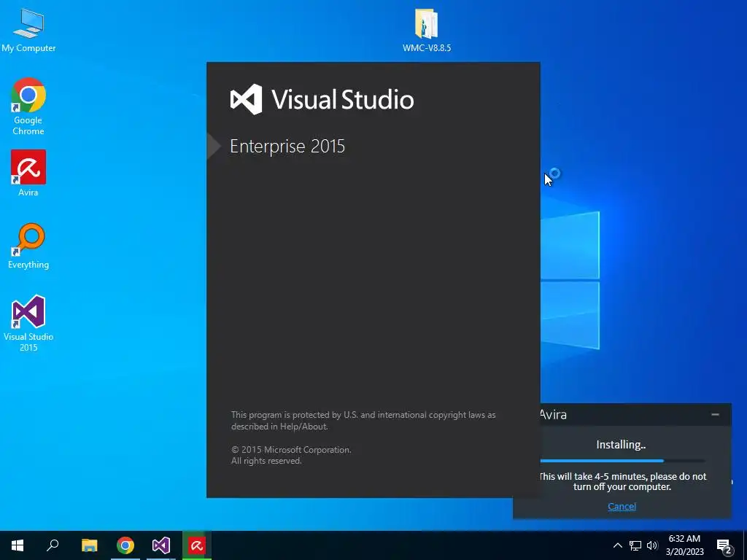Select the WMC-V8.8.5 folder on the desktop

[x=426, y=30]
